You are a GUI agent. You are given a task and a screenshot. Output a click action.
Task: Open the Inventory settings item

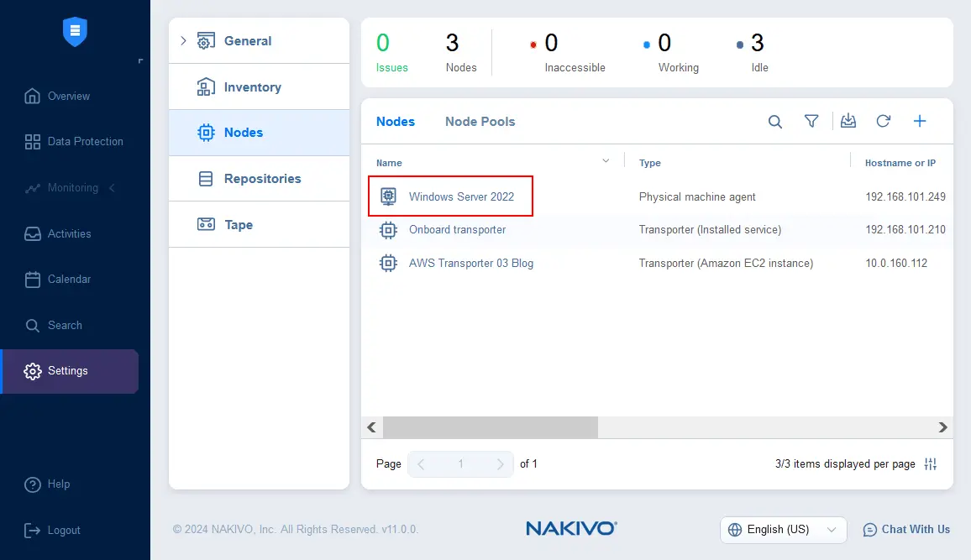click(x=259, y=86)
